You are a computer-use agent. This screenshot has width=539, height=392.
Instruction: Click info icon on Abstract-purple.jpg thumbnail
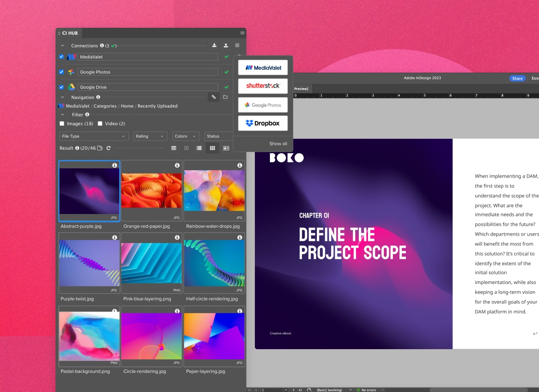(115, 165)
